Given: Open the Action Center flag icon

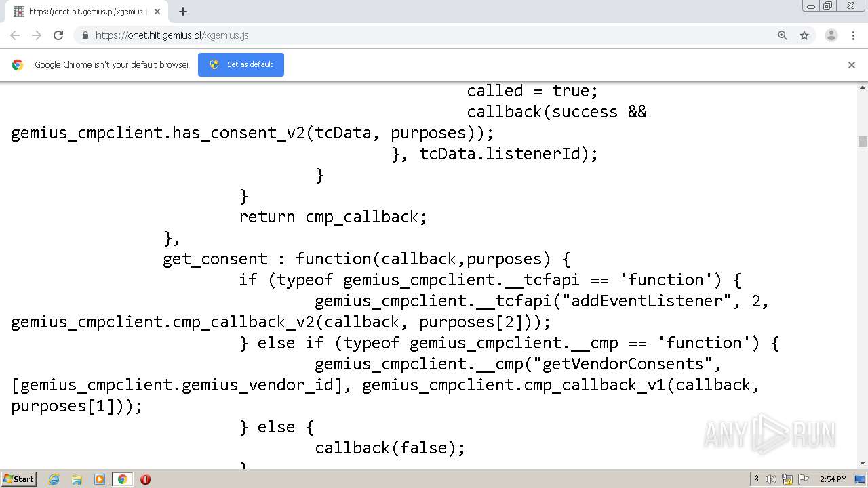Looking at the screenshot, I should coord(803,479).
